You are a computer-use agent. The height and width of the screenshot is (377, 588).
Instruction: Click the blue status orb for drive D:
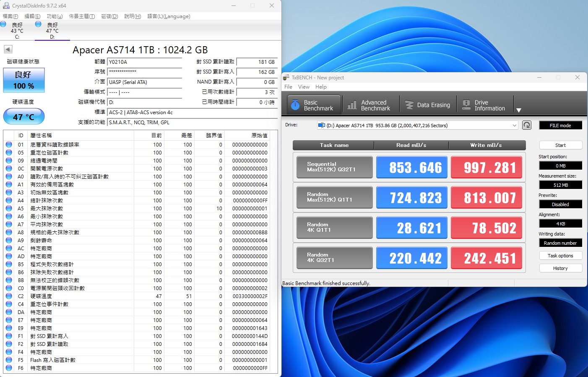(x=38, y=24)
